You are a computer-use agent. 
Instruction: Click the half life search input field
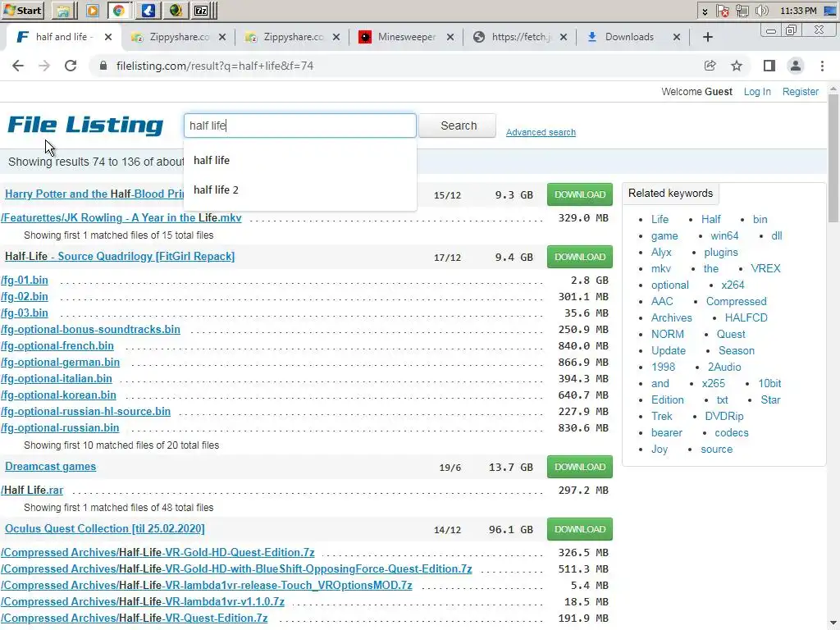(300, 126)
